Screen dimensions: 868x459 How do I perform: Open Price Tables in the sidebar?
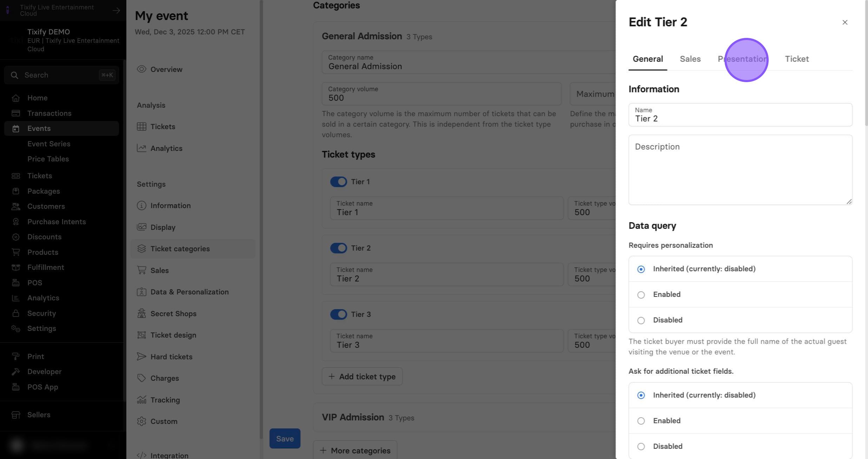tap(48, 159)
